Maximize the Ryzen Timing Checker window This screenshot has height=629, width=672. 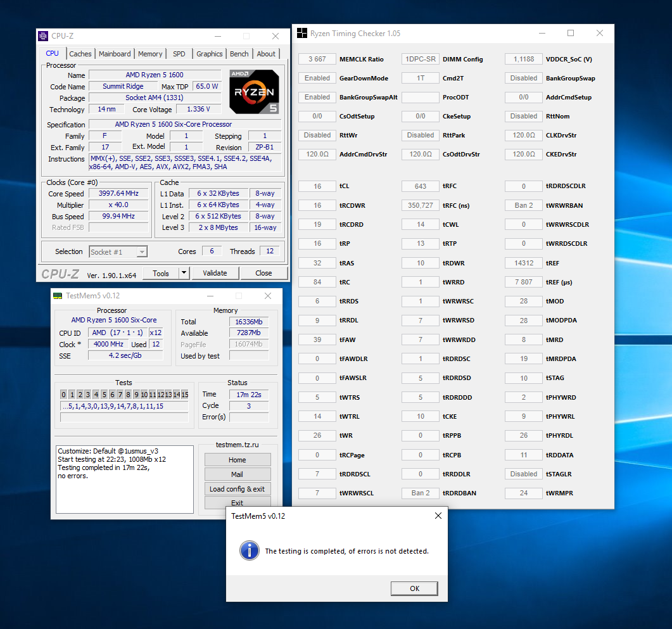tap(571, 33)
